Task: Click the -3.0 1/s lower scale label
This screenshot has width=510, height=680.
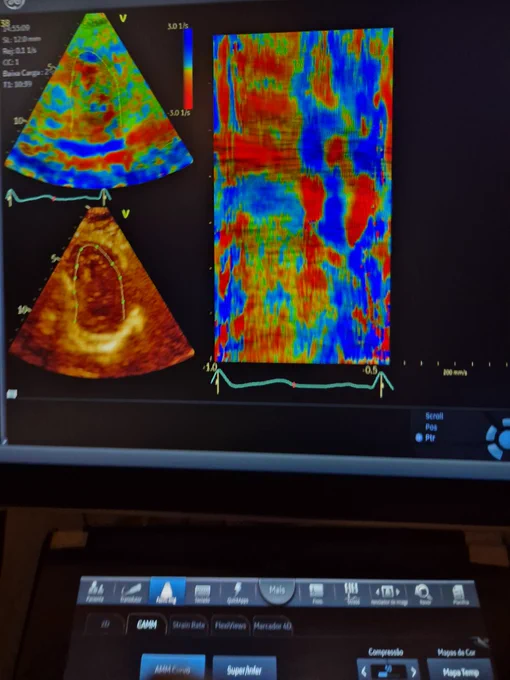Action: tap(179, 113)
